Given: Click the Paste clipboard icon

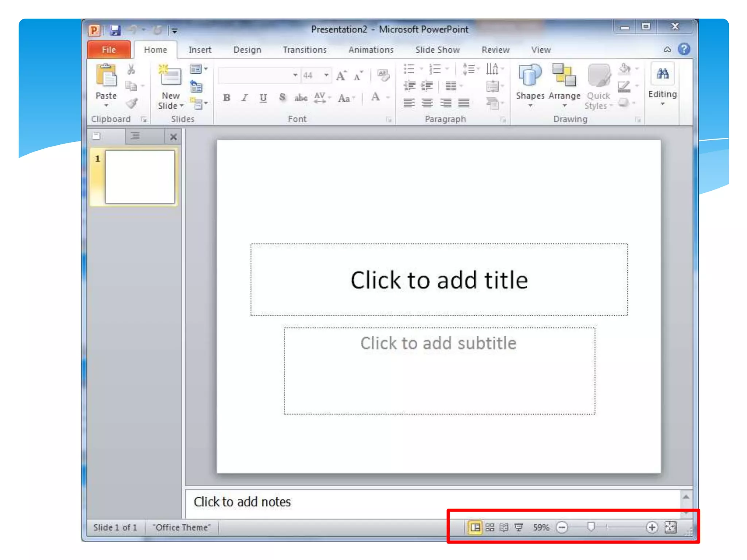Looking at the screenshot, I should click(106, 76).
